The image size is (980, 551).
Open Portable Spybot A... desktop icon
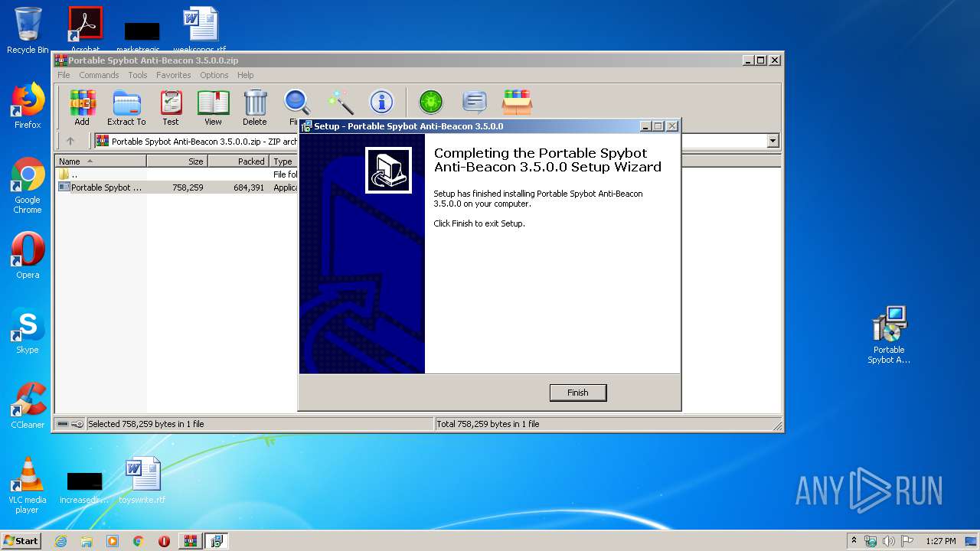coord(889,335)
